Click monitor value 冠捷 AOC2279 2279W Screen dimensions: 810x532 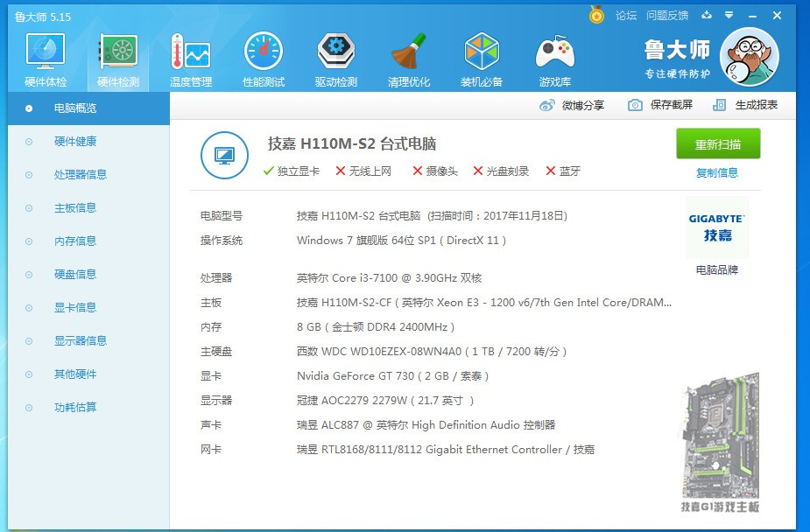pyautogui.click(x=384, y=401)
